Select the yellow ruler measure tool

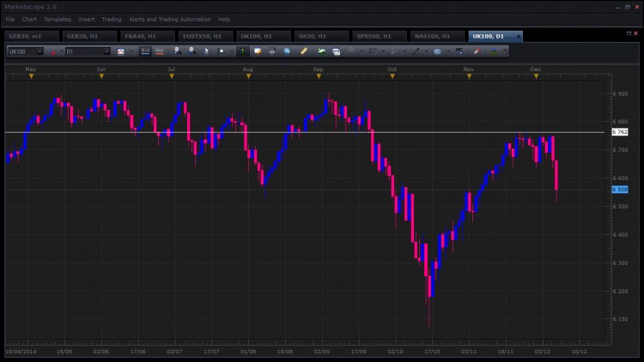click(x=303, y=51)
